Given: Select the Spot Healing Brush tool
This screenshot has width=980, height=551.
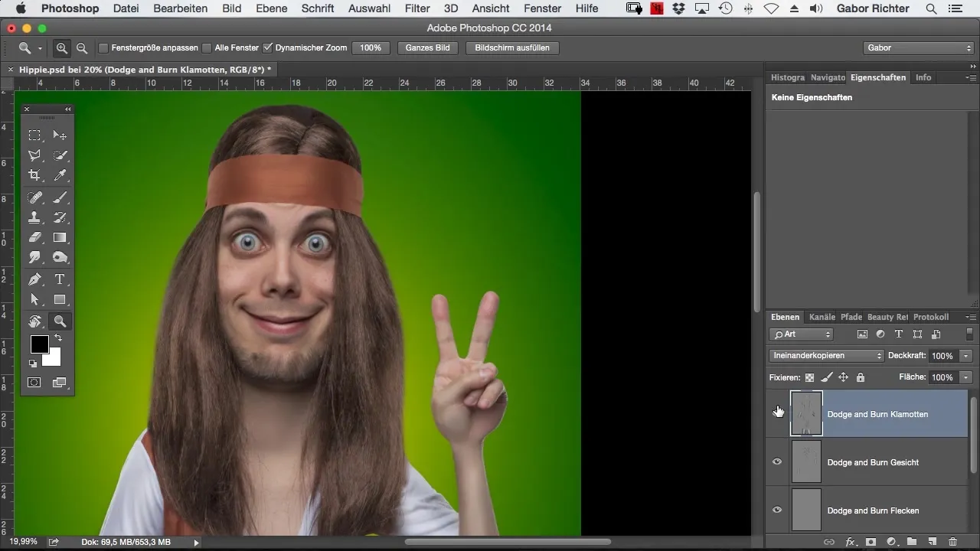Looking at the screenshot, I should point(34,198).
